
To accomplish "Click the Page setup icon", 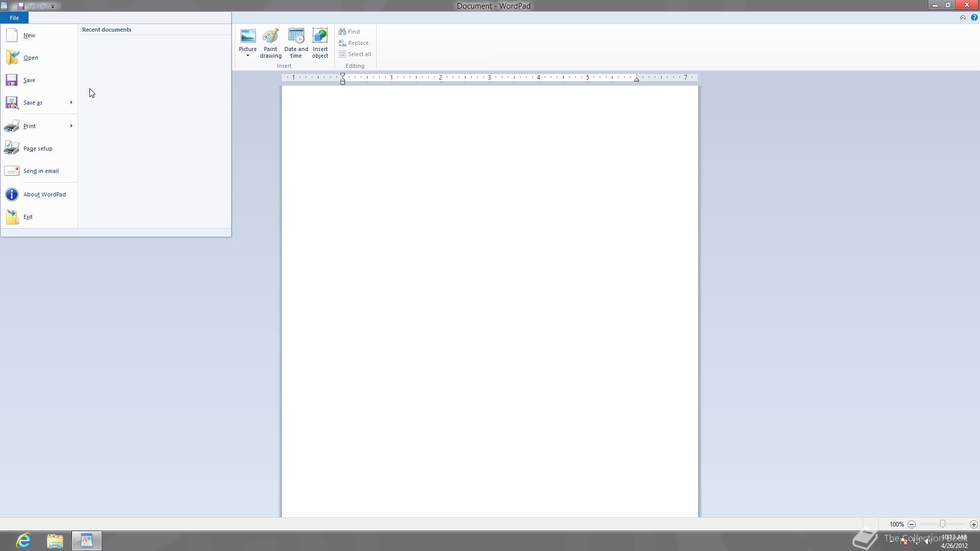I will [12, 148].
